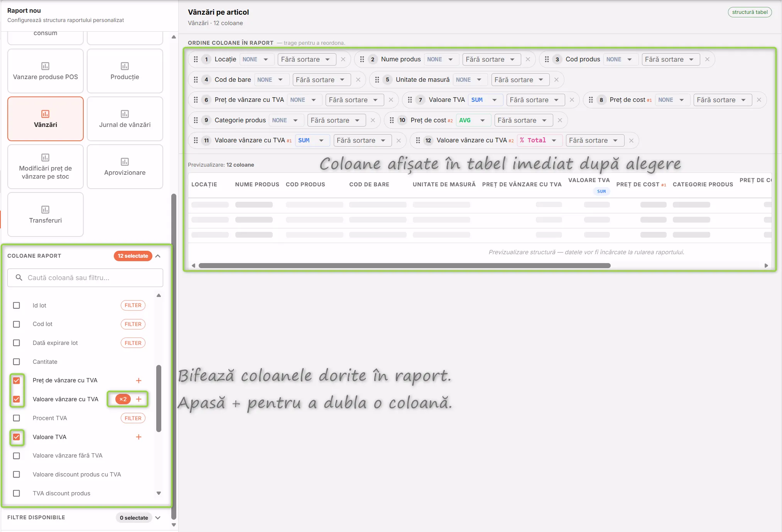This screenshot has width=782, height=532.
Task: Select the Vanzare produse POS report type
Action: tap(46, 71)
